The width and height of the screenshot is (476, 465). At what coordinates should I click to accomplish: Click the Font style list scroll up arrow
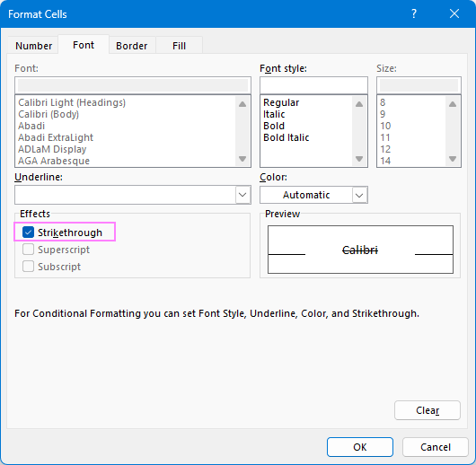pyautogui.click(x=359, y=104)
